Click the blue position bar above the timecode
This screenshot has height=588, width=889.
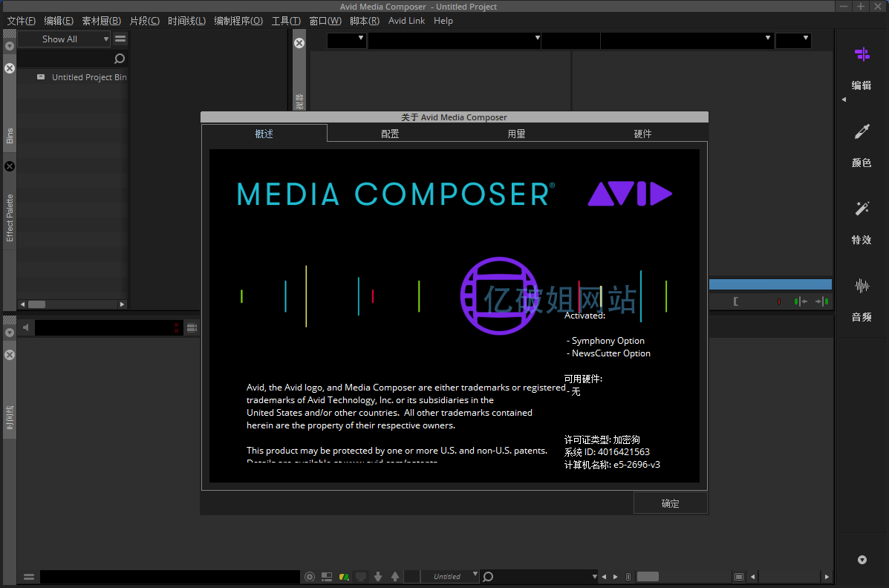click(770, 284)
